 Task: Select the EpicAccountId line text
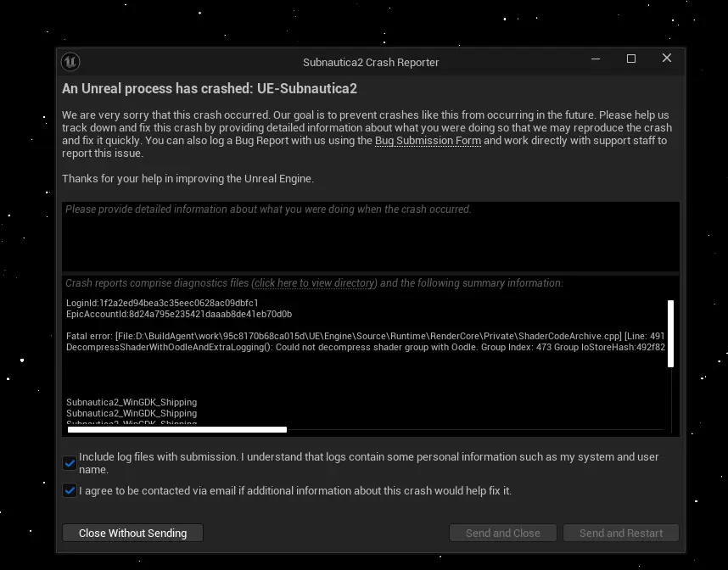click(x=179, y=314)
